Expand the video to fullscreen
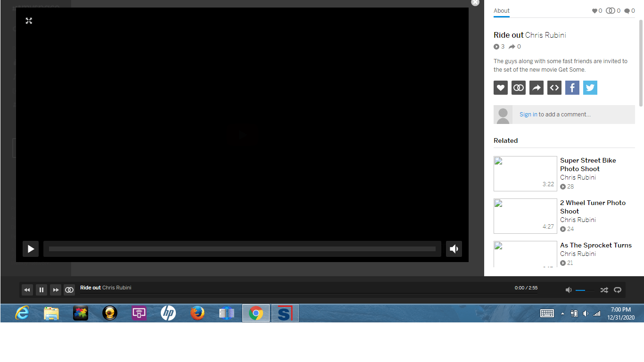This screenshot has height=362, width=644. [29, 21]
